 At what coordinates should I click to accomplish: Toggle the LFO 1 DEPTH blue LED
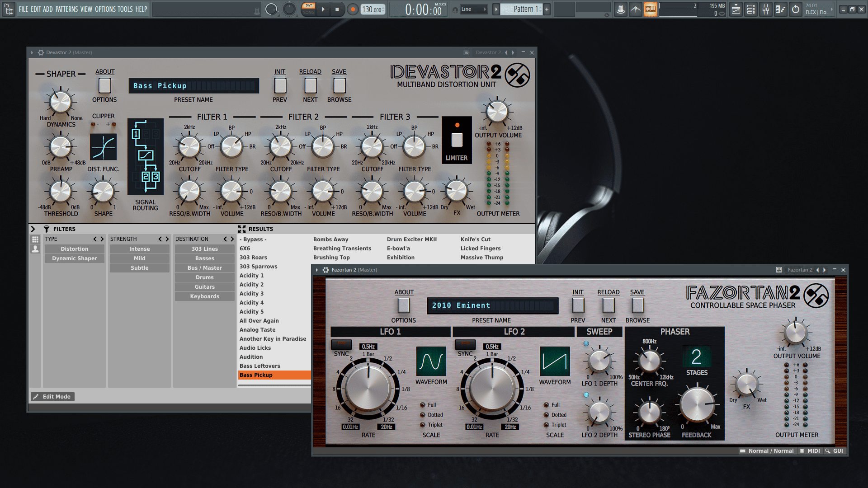586,343
